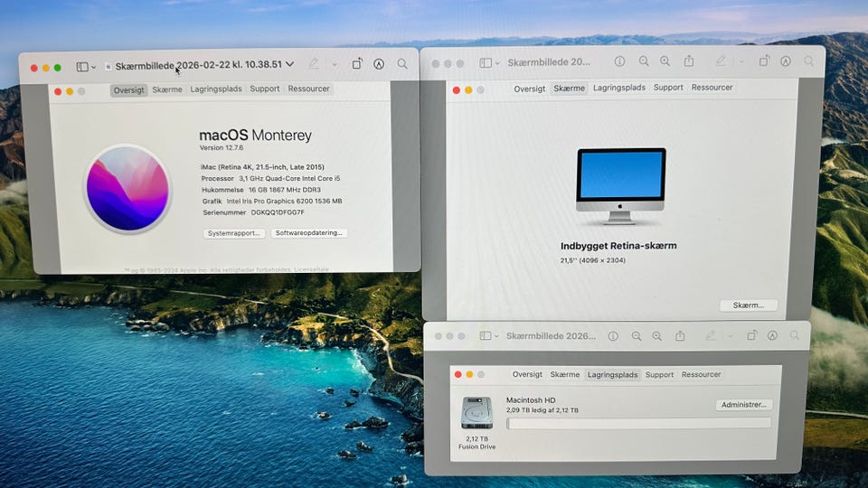868x488 pixels.
Task: Select the highlight pen in the top-right Preview window
Action: tap(721, 61)
